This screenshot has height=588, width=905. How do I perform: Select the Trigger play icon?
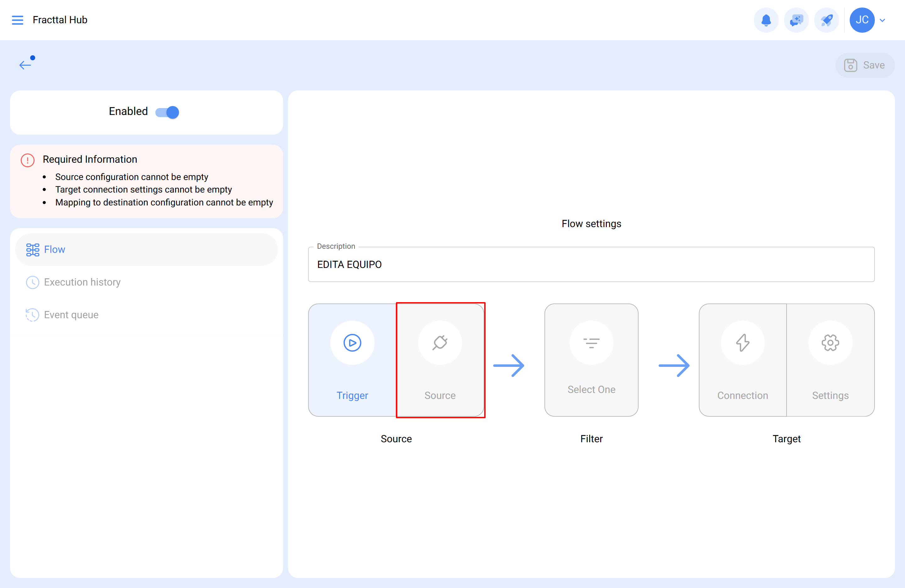[x=352, y=342]
